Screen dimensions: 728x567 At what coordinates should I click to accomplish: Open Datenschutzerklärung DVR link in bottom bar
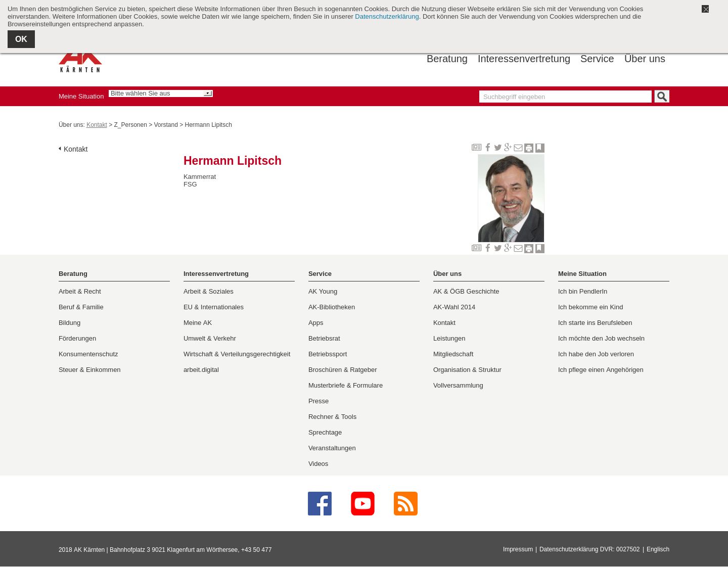(589, 549)
